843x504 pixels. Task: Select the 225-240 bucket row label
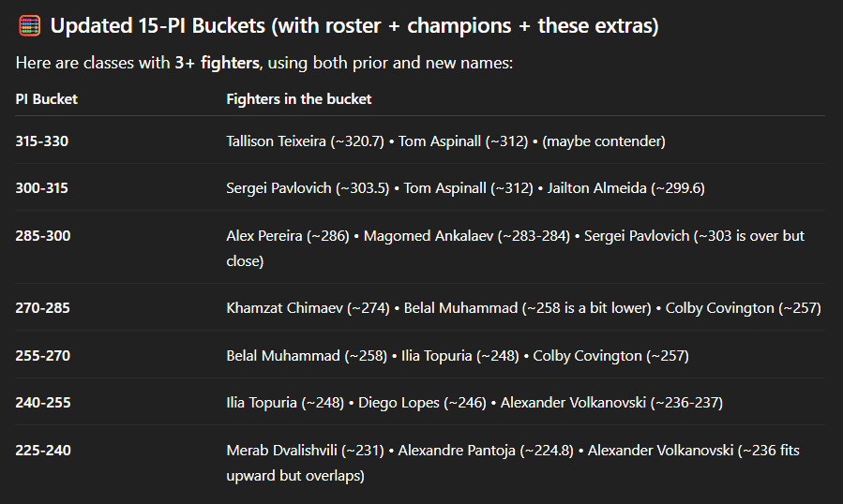click(x=41, y=451)
